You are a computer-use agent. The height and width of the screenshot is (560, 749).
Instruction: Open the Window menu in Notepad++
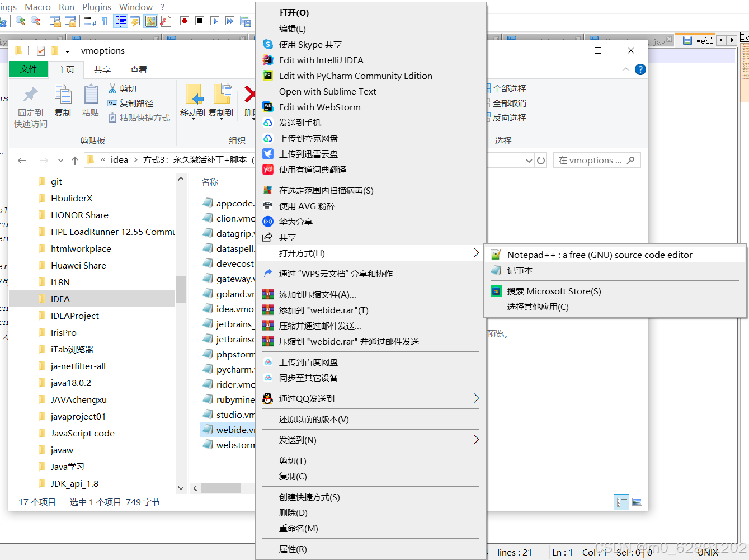click(136, 7)
